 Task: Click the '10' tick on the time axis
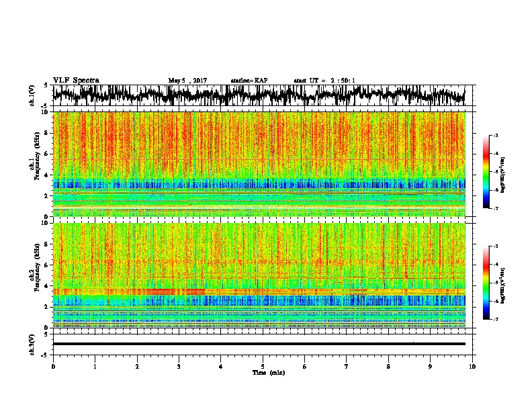tap(472, 367)
